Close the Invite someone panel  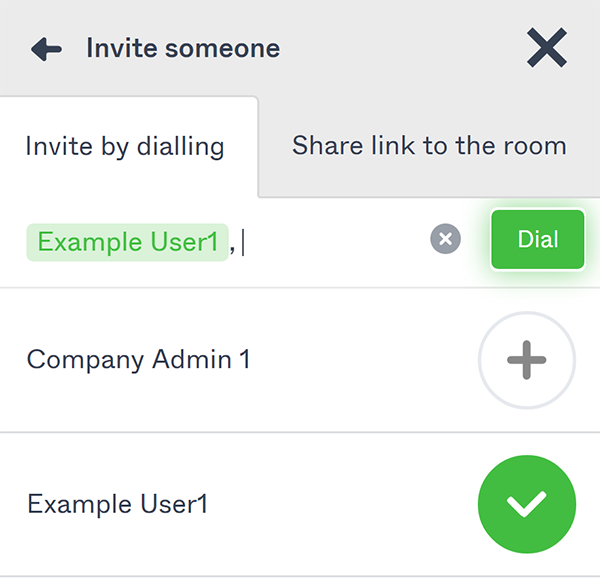(x=547, y=48)
